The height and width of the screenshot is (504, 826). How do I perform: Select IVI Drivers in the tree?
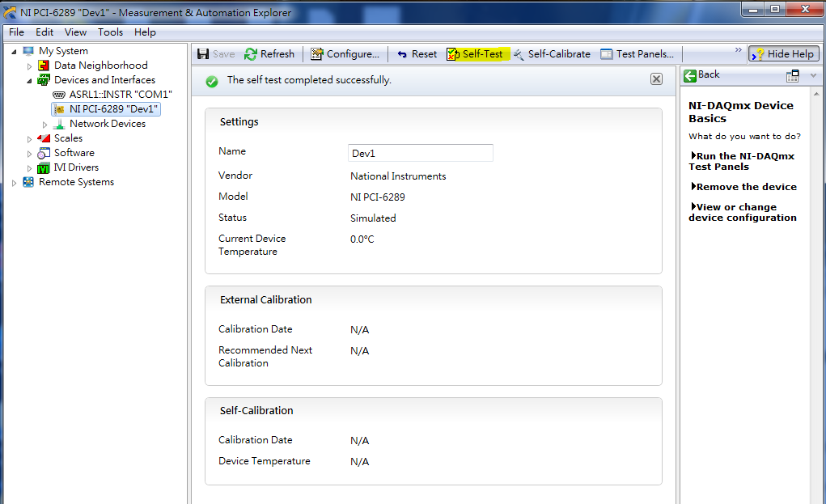76,167
